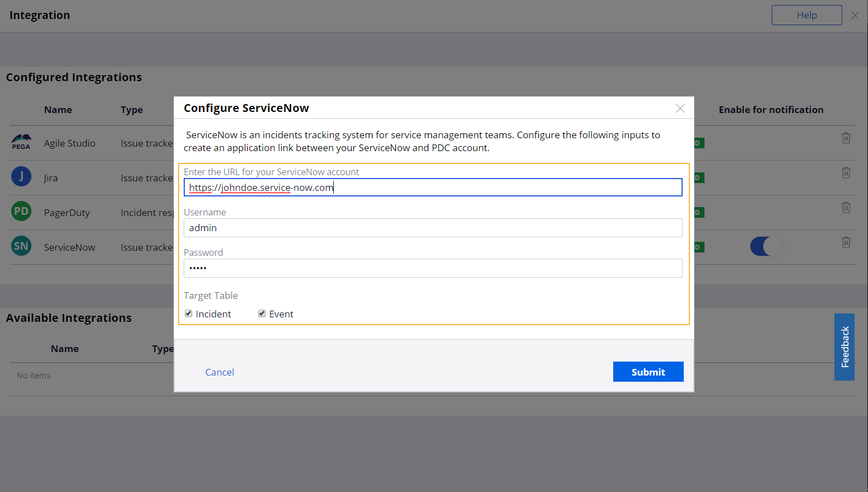Screen dimensions: 868x492
Task: Open the Help page
Action: pos(806,15)
